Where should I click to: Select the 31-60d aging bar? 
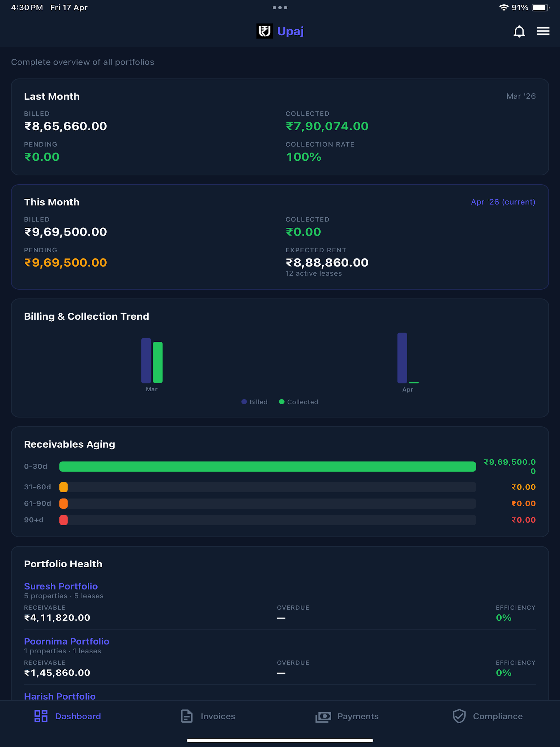coord(268,487)
